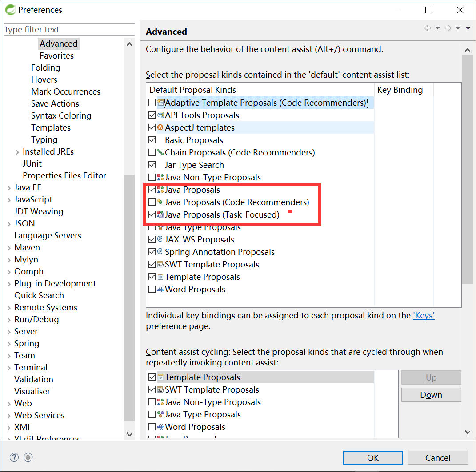Screen dimensions: 476x472
Task: Click the Word Proposals icon in default list
Action: pyautogui.click(x=160, y=290)
